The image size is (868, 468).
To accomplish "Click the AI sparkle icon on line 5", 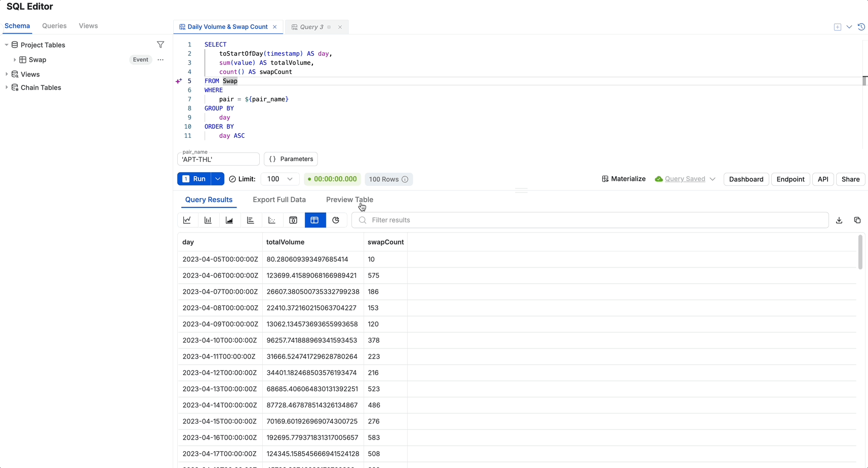I will click(179, 81).
